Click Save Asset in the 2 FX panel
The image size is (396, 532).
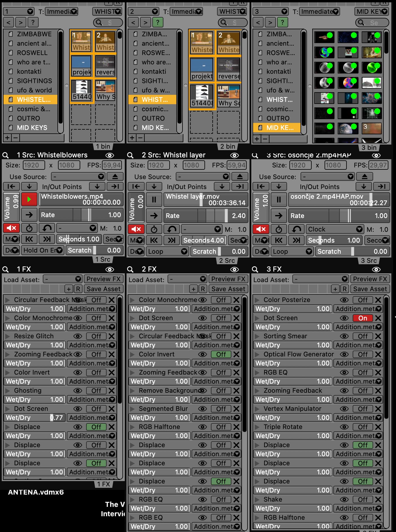[228, 289]
